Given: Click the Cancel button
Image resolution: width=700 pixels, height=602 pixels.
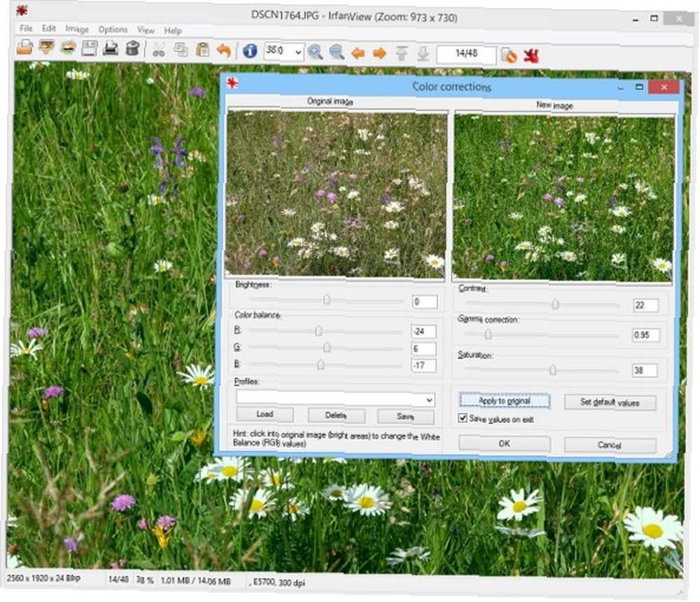Looking at the screenshot, I should point(610,445).
